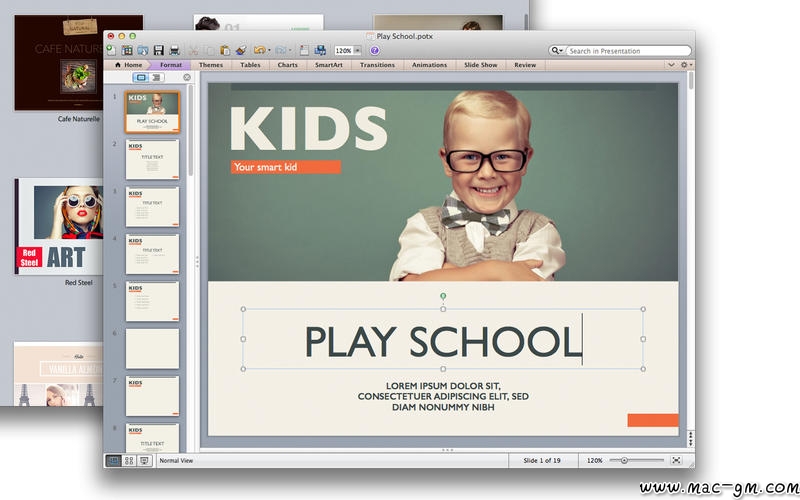Select slide 7 thumbnail
This screenshot has width=800, height=500.
153,396
